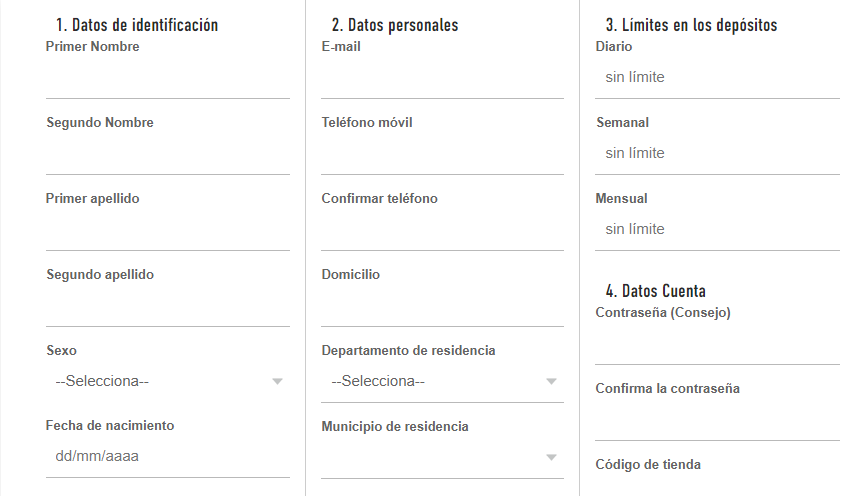Open the Municipio de residencia dropdown

pos(442,457)
